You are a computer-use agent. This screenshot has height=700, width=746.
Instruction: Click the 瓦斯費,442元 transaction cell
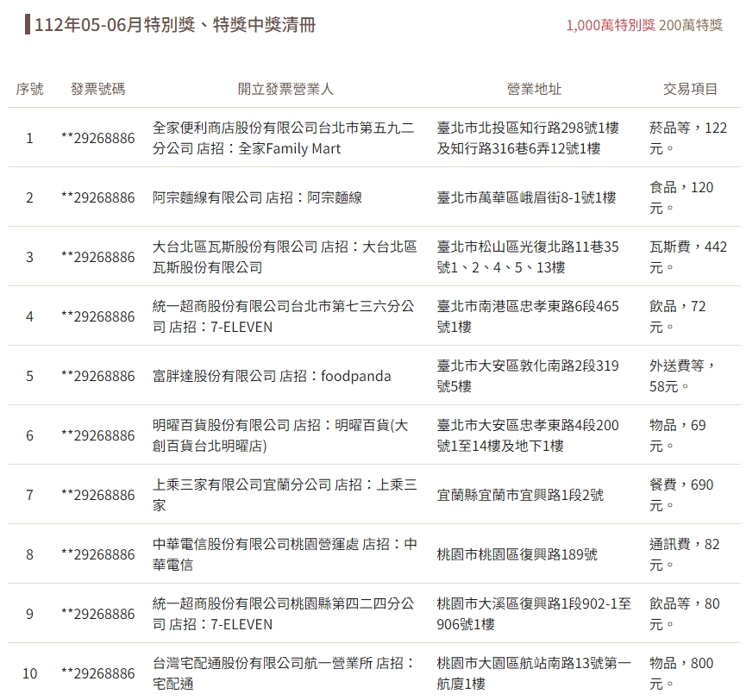coord(688,257)
